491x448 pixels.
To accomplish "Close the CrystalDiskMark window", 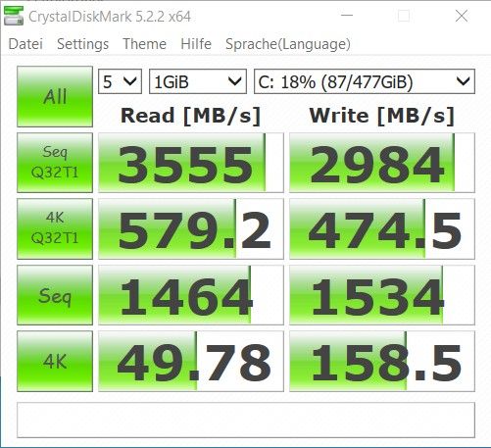I will 462,16.
